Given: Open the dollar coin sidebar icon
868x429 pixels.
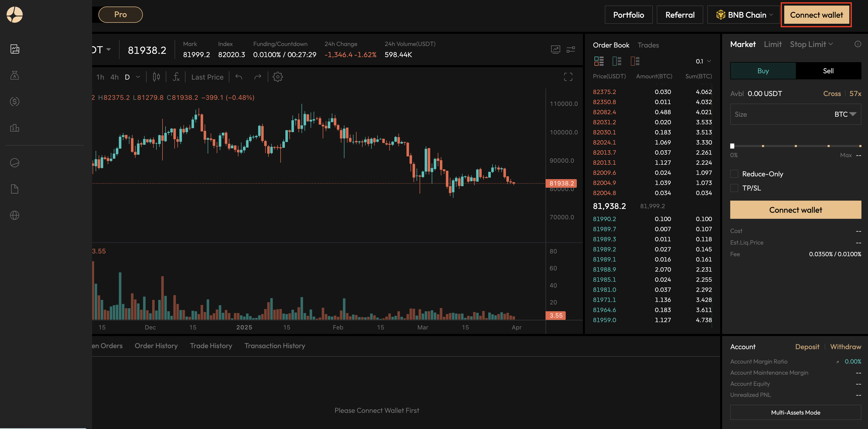Looking at the screenshot, I should pyautogui.click(x=14, y=101).
